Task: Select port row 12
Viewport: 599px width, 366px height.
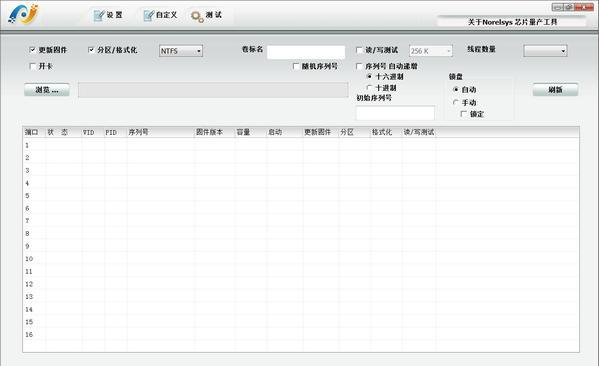Action: 301,284
